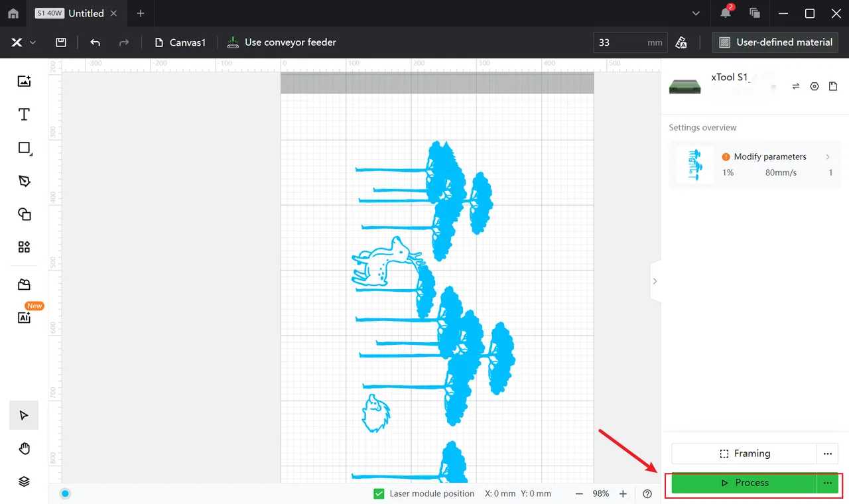
Task: Select the rectangle Shape tool
Action: pyautogui.click(x=25, y=148)
